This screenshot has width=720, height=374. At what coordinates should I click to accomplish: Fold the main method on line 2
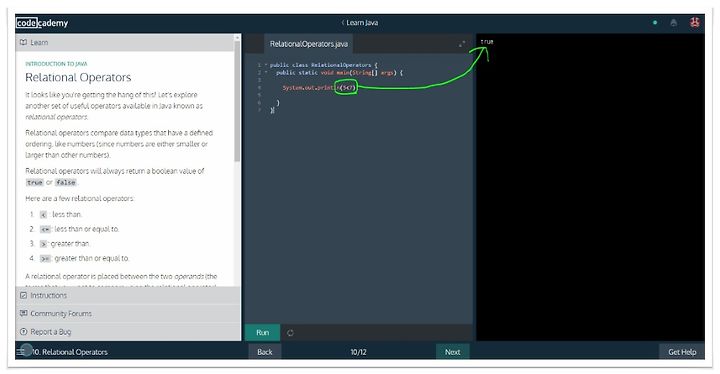point(265,72)
